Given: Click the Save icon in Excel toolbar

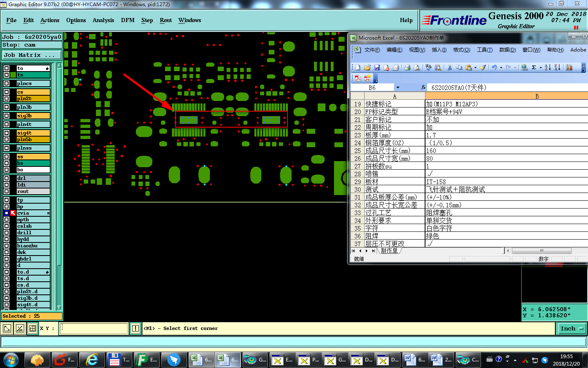Looking at the screenshot, I should (377, 67).
